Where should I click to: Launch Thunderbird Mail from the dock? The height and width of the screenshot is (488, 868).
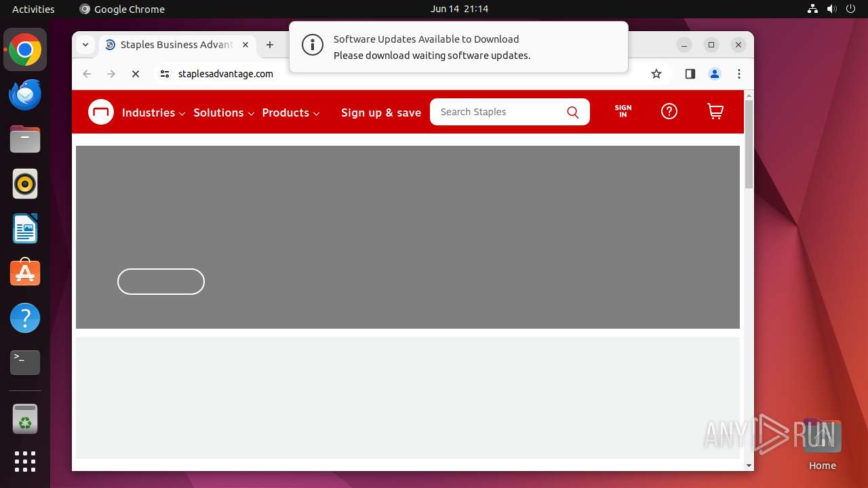click(25, 94)
